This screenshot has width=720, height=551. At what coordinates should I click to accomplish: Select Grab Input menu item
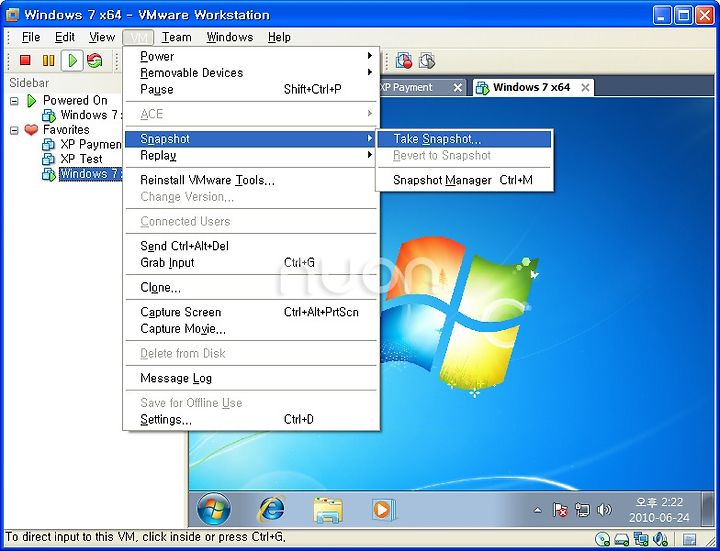[x=251, y=263]
